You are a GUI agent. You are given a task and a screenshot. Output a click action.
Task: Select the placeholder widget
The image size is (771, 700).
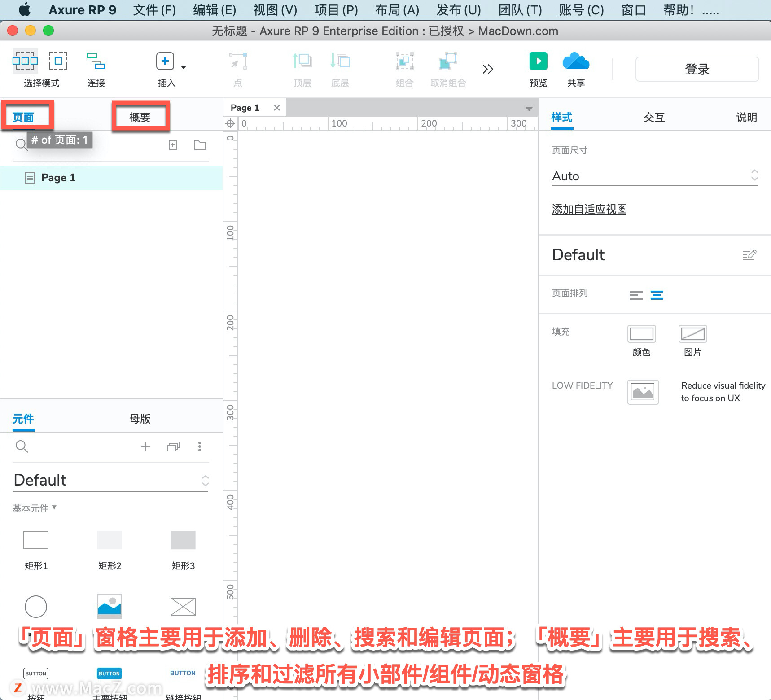pyautogui.click(x=183, y=607)
